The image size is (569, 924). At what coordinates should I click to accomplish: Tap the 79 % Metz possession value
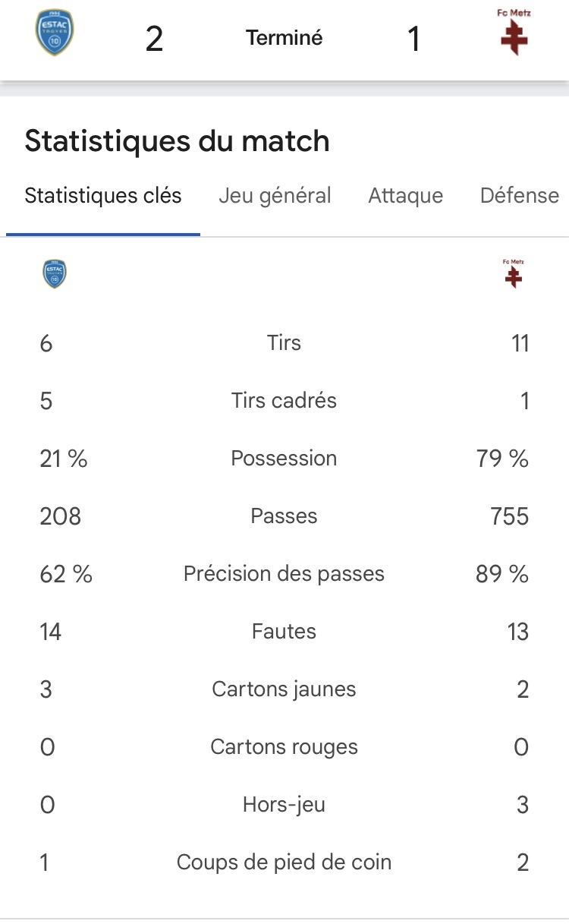pos(502,459)
